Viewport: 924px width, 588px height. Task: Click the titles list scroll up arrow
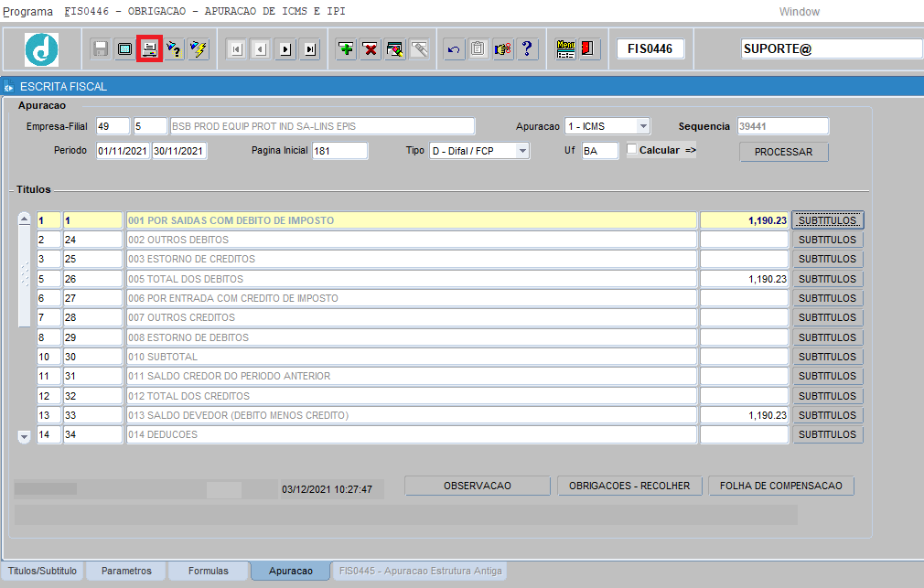coord(24,219)
